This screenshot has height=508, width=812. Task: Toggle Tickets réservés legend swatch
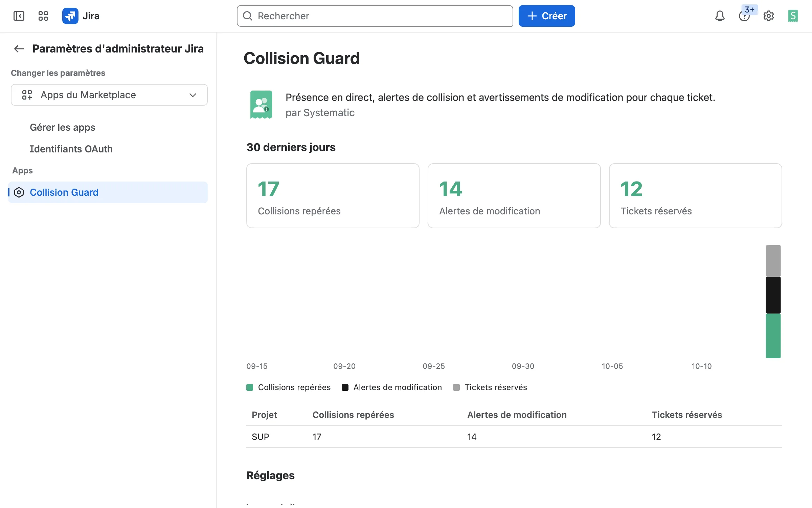click(456, 387)
